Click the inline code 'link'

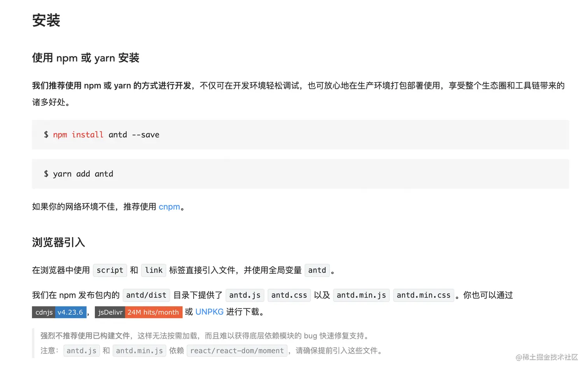point(154,270)
